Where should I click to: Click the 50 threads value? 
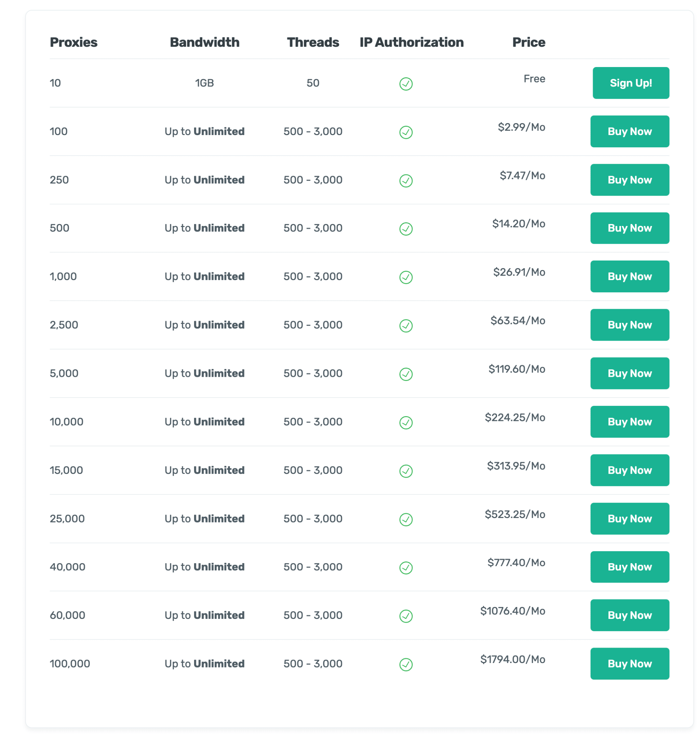(313, 83)
